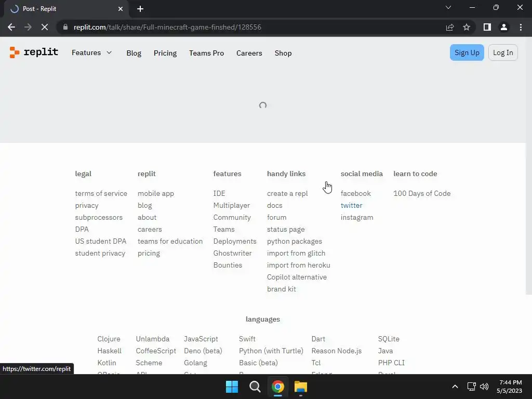Open the JavaScript language link

pos(201,339)
